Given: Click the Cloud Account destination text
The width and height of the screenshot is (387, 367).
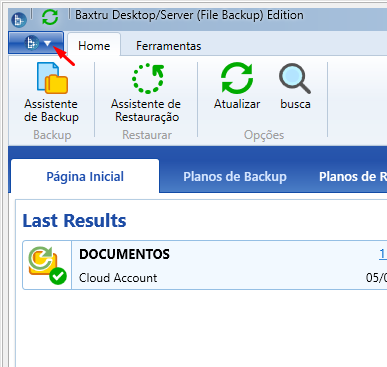Looking at the screenshot, I should point(118,278).
